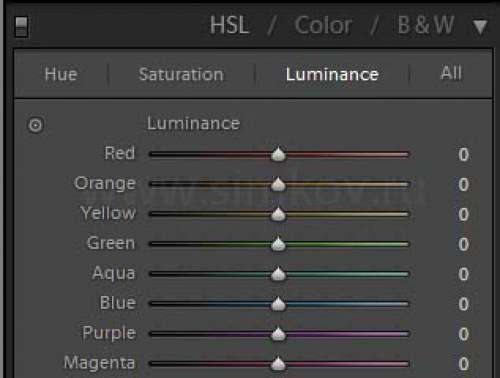Viewport: 500px width, 378px height.
Task: Click the Red slider label
Action: [120, 153]
